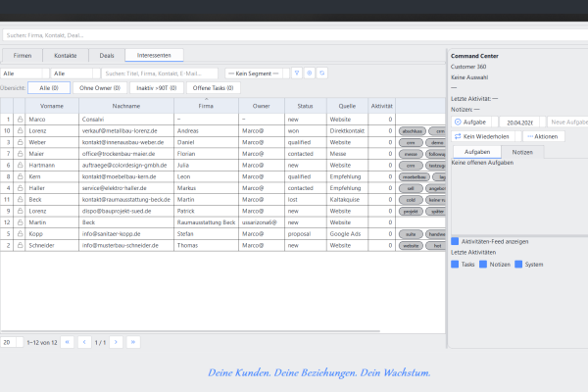Sort by the Quelle column header

coord(347,106)
